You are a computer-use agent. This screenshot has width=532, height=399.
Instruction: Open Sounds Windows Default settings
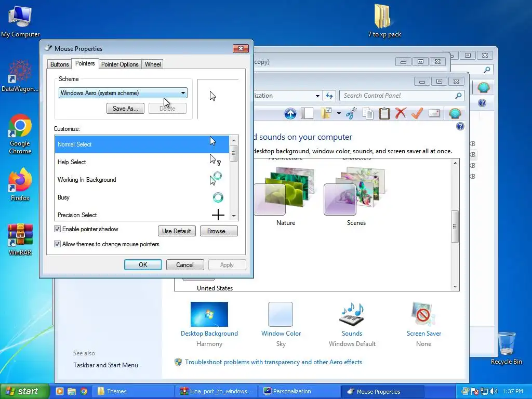(352, 324)
